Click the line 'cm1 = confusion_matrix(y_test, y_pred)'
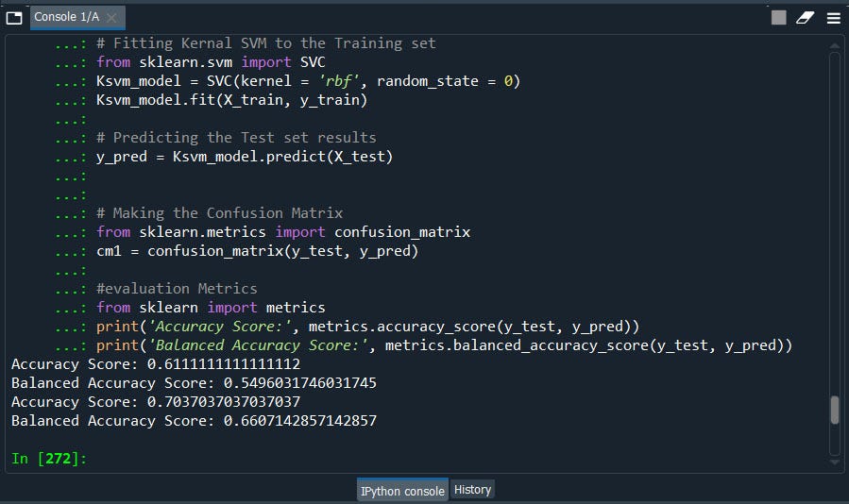Screen dimensions: 849x504 click(x=257, y=251)
